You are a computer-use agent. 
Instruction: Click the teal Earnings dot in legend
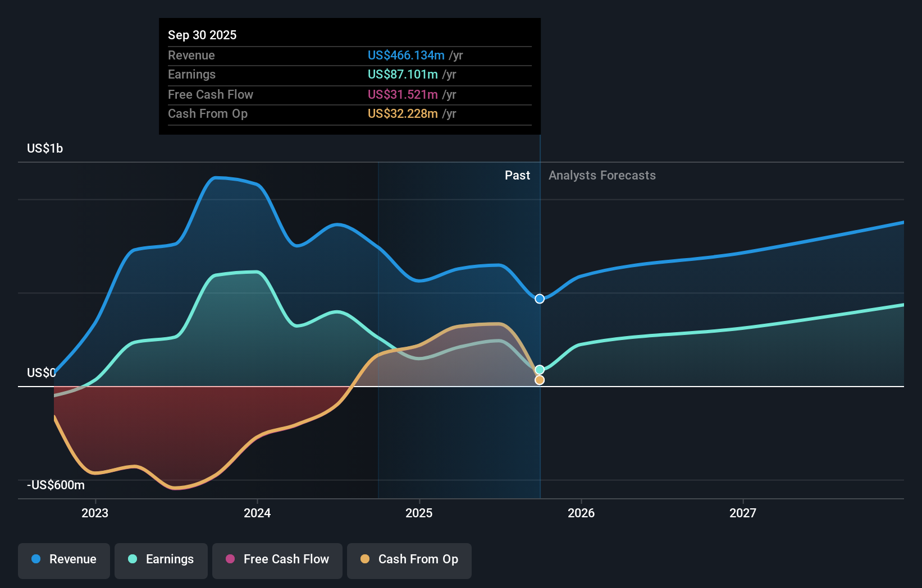132,560
